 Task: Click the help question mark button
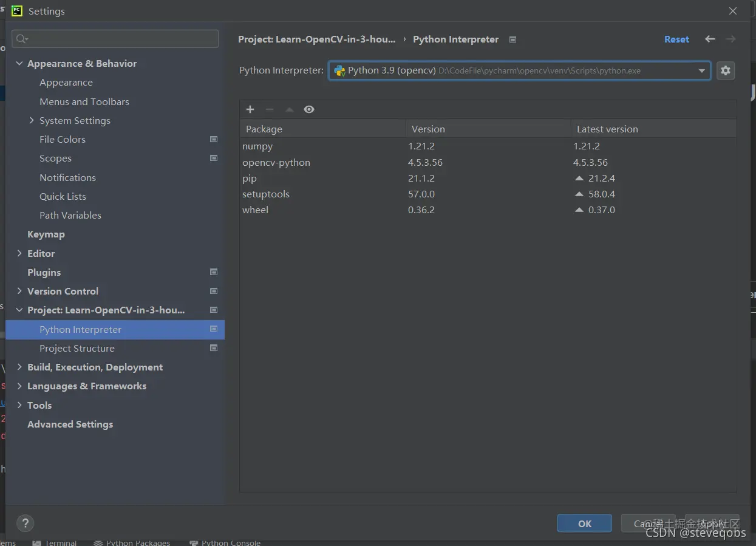25,523
